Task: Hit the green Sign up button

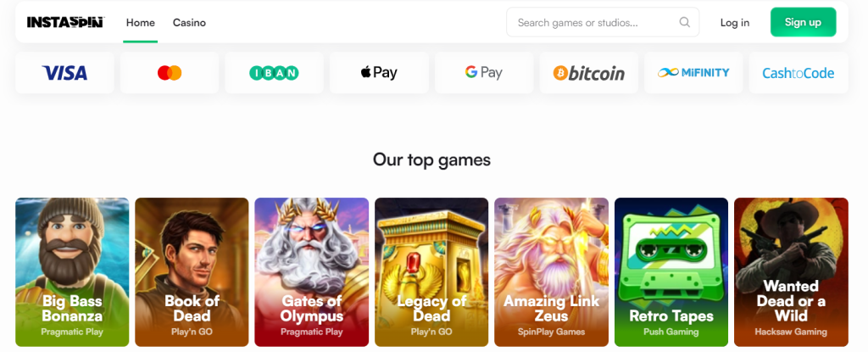Action: [803, 22]
